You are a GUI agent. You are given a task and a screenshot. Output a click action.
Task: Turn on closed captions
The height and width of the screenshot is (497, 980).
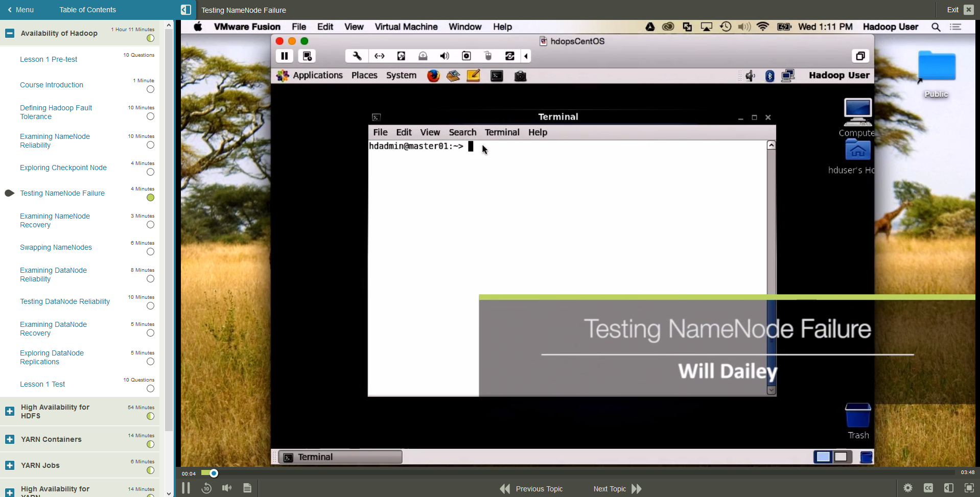pyautogui.click(x=928, y=488)
